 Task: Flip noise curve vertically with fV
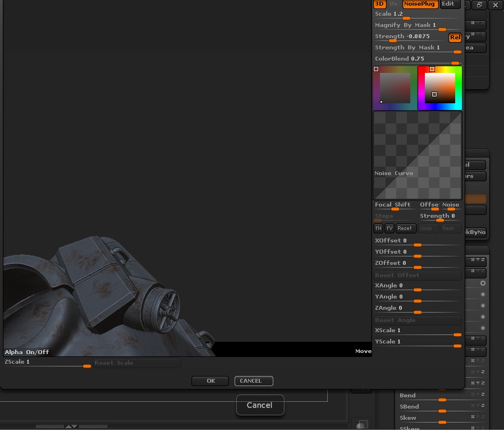[x=390, y=228]
